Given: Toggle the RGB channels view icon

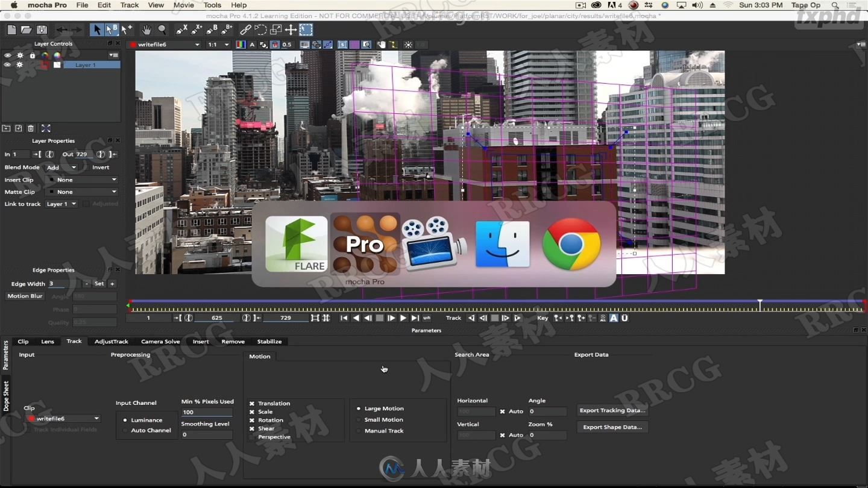Looking at the screenshot, I should [241, 45].
